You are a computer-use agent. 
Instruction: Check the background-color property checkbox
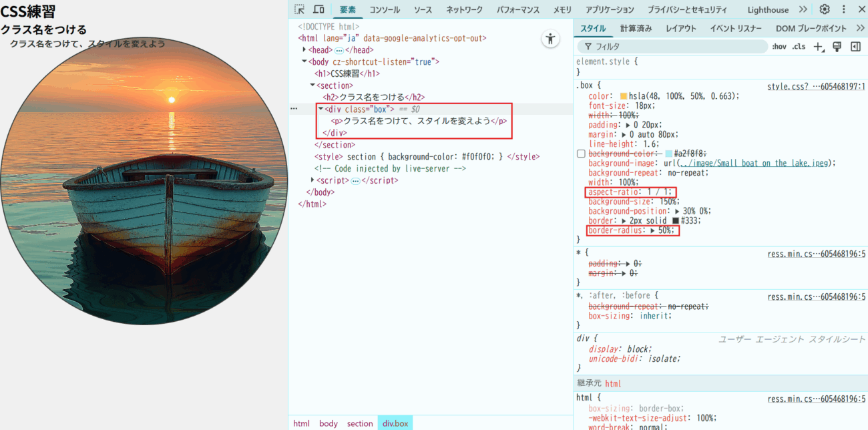pos(581,154)
